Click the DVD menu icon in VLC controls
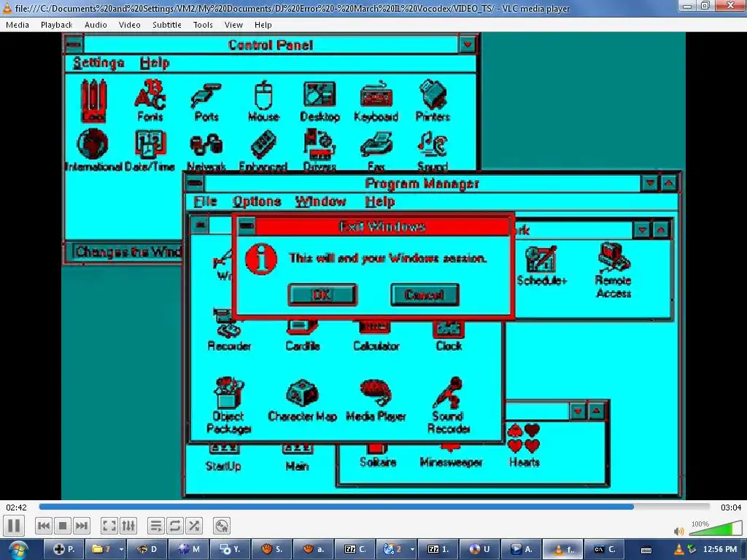This screenshot has height=560, width=747. pyautogui.click(x=222, y=526)
